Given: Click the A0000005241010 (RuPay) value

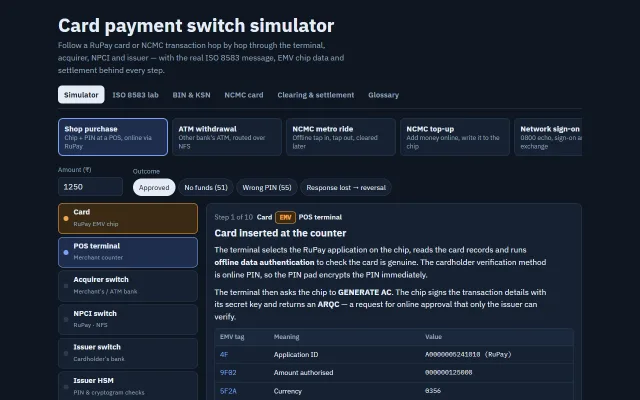Looking at the screenshot, I should [x=468, y=355].
